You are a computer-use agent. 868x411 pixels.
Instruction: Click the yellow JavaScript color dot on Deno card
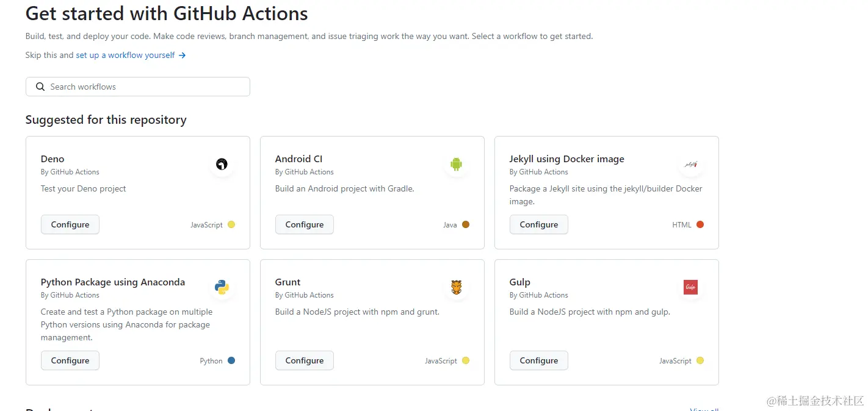click(x=231, y=224)
